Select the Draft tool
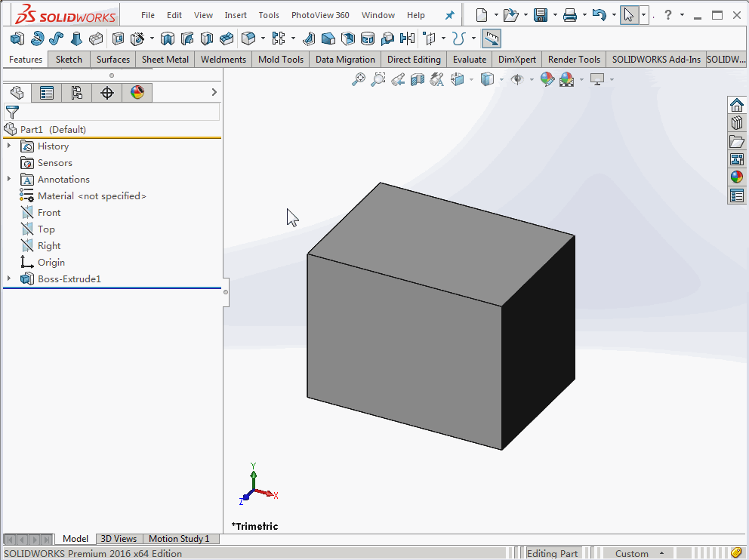The height and width of the screenshot is (560, 749). click(x=328, y=38)
